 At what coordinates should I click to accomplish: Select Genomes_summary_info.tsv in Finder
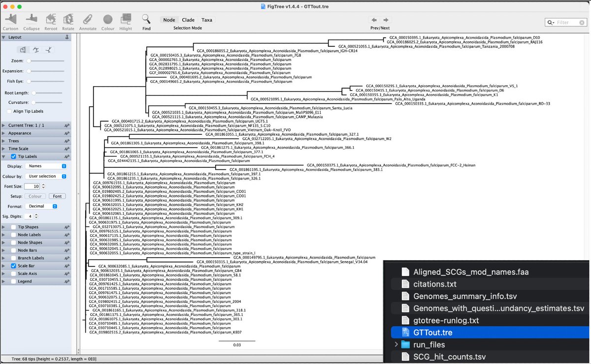pyautogui.click(x=465, y=296)
